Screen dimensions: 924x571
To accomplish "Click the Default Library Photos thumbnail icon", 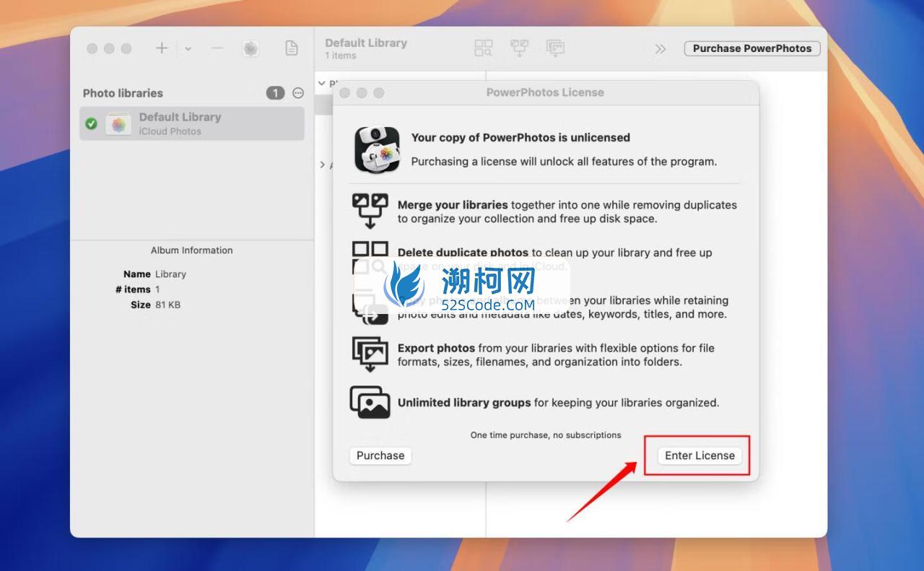I will 118,123.
